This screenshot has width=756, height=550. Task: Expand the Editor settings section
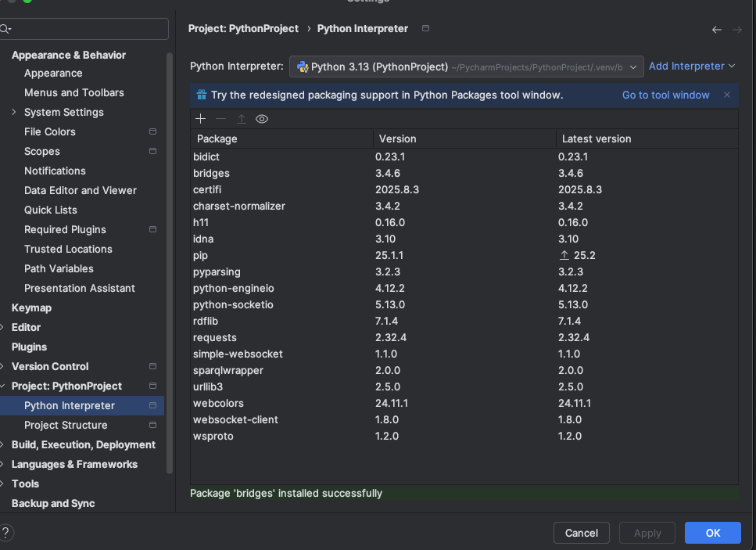[2, 327]
